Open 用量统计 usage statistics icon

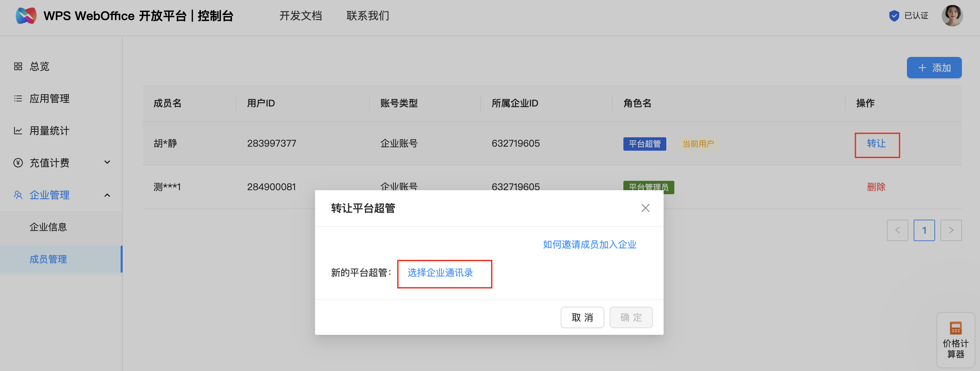[17, 130]
